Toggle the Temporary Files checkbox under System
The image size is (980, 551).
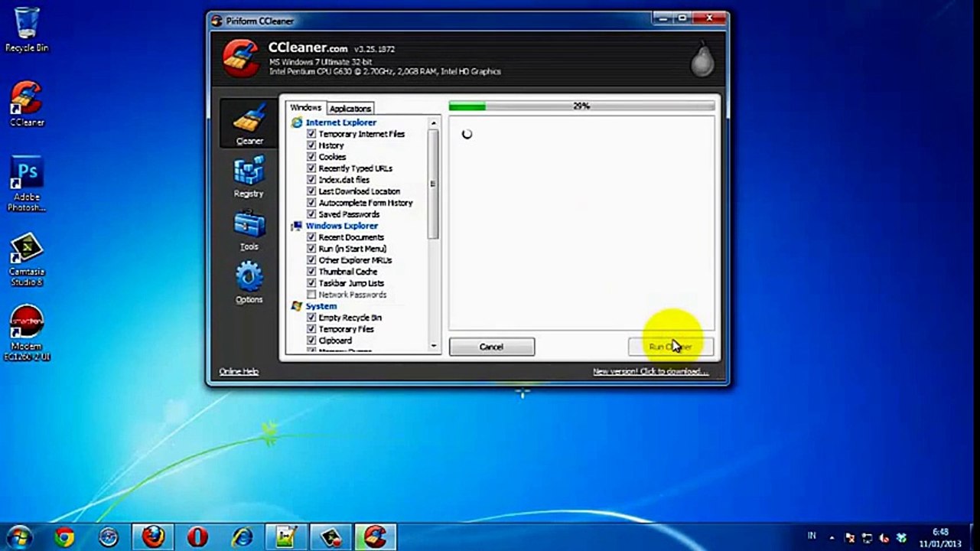coord(311,329)
